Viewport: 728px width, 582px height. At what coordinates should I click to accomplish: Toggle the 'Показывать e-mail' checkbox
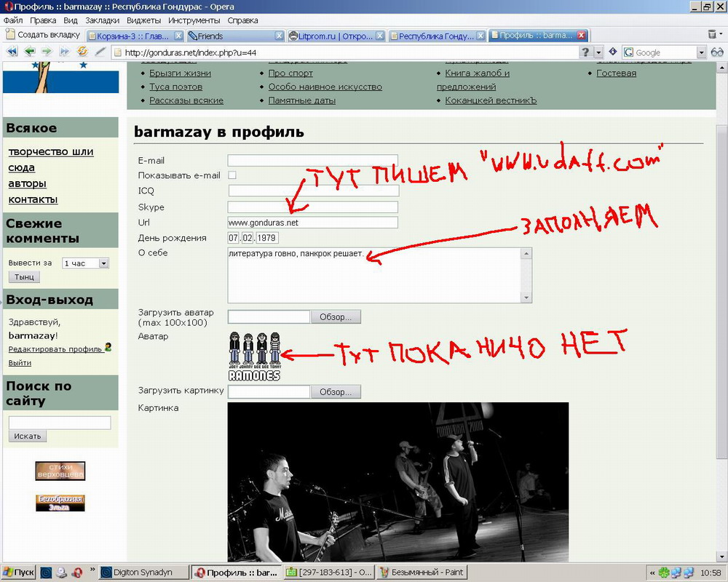232,175
